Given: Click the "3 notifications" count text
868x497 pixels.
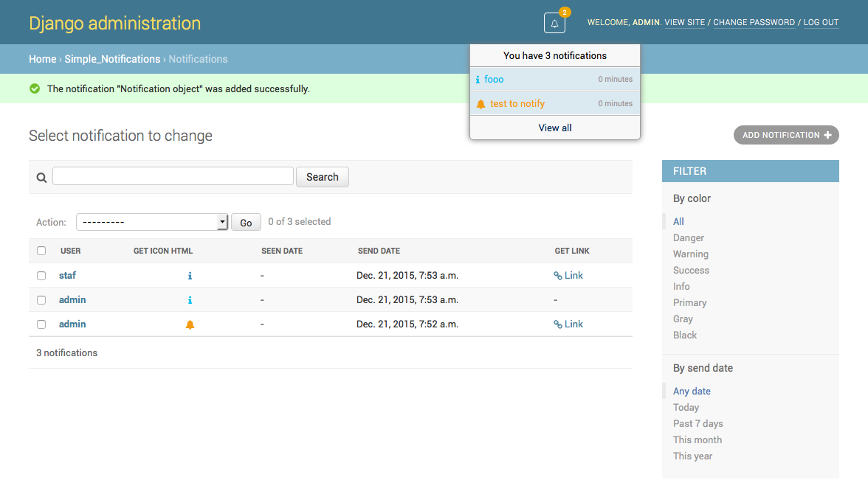Looking at the screenshot, I should [x=66, y=352].
